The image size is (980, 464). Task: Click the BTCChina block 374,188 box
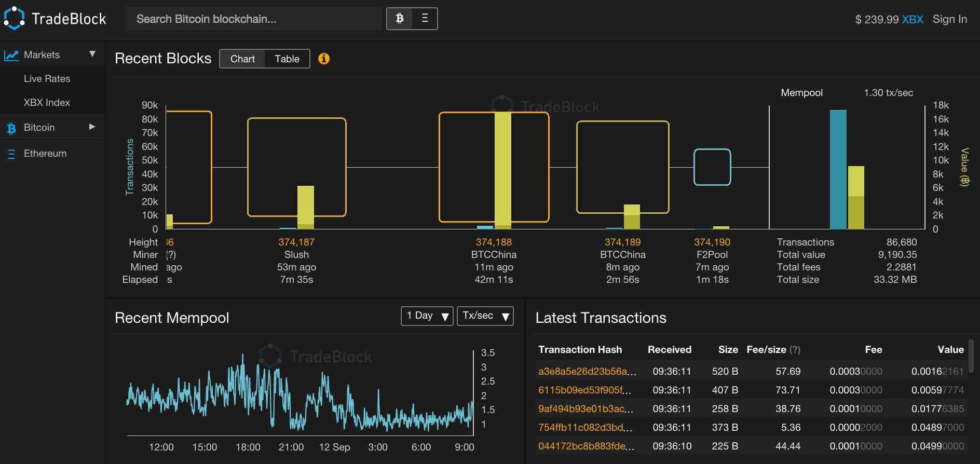pos(494,167)
